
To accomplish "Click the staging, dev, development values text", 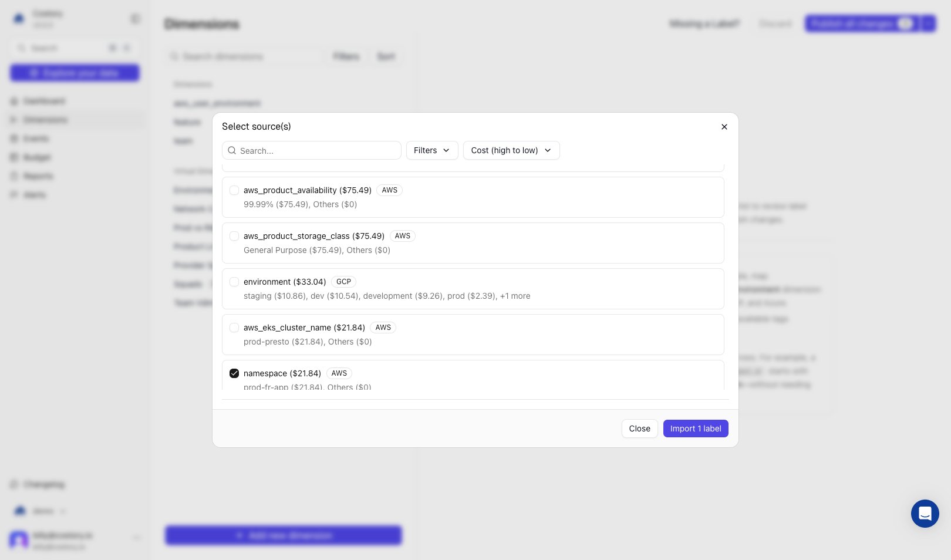I will tap(387, 296).
